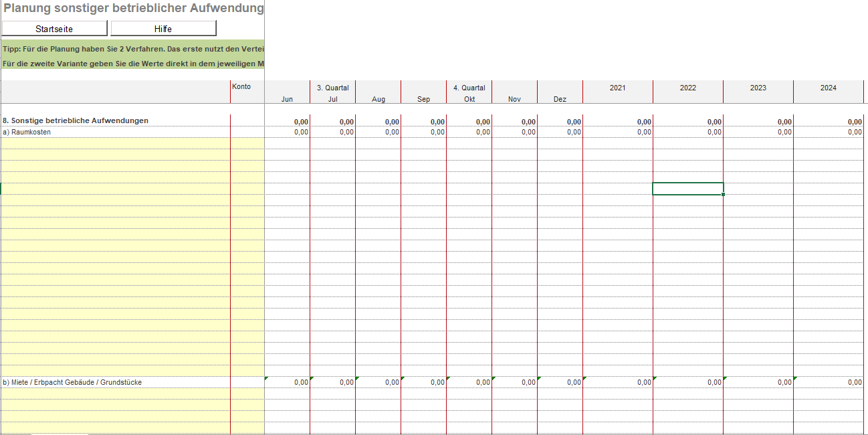Screen dimensions: 868x435
Task: Click the green-outlined active cell under 2022
Action: click(687, 189)
